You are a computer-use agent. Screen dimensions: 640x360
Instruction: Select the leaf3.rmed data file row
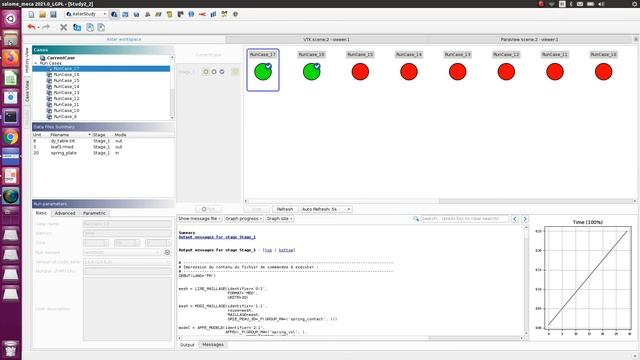click(103, 147)
